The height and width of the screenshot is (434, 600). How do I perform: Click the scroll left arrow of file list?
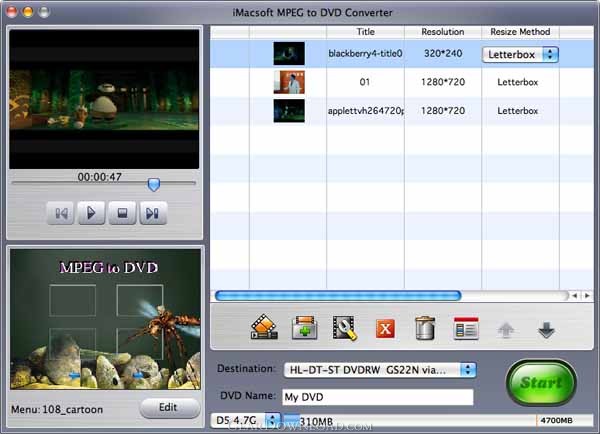pyautogui.click(x=574, y=295)
